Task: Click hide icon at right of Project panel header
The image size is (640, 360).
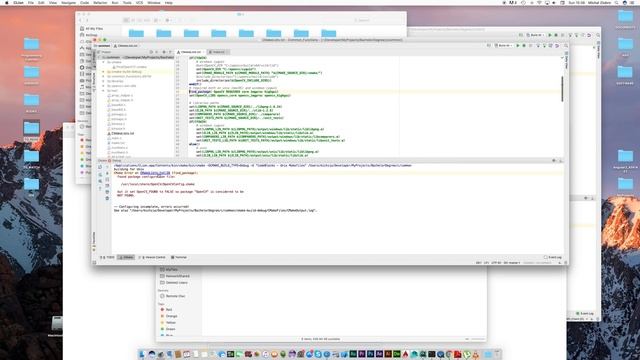Action: [x=169, y=52]
